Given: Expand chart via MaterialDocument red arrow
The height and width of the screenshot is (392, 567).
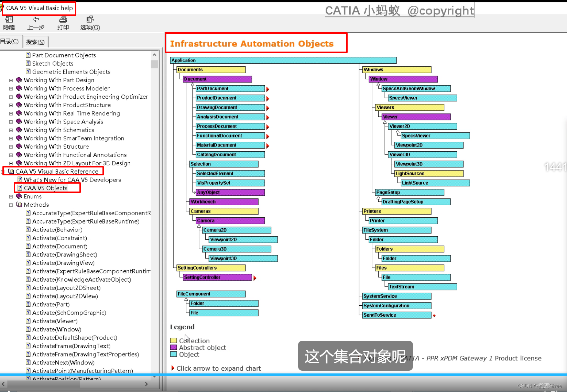Looking at the screenshot, I should point(268,146).
